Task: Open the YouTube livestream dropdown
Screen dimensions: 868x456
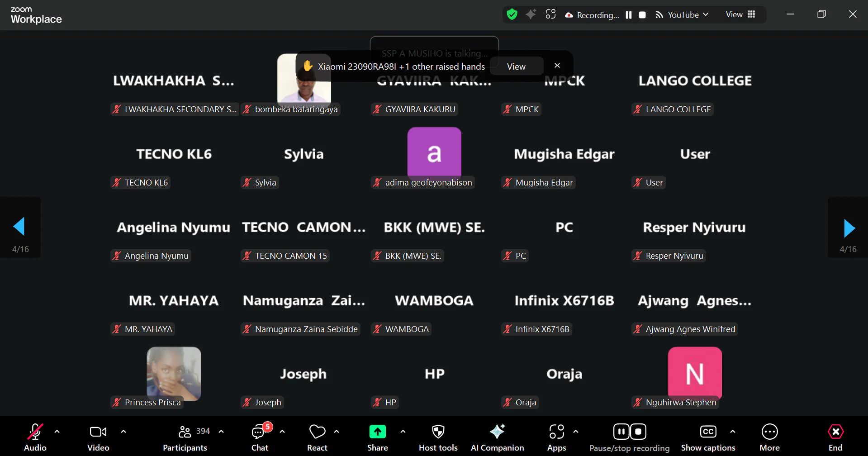Action: pyautogui.click(x=683, y=15)
